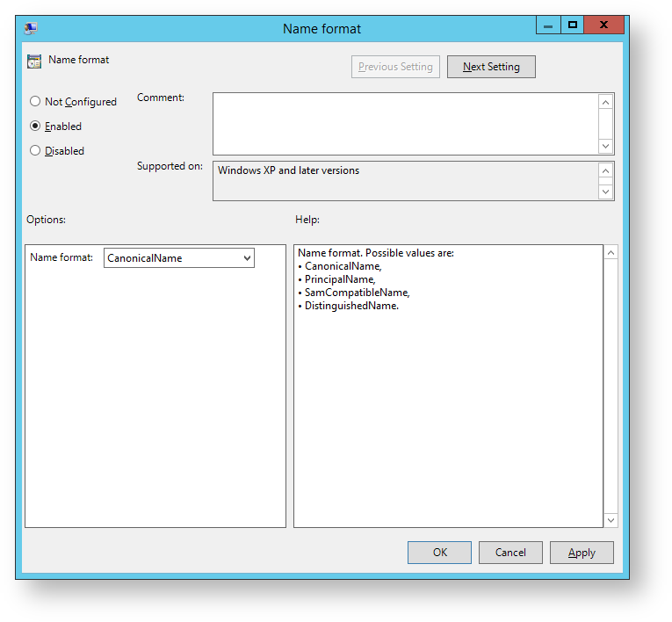Select the Enabled radio button

click(x=36, y=127)
